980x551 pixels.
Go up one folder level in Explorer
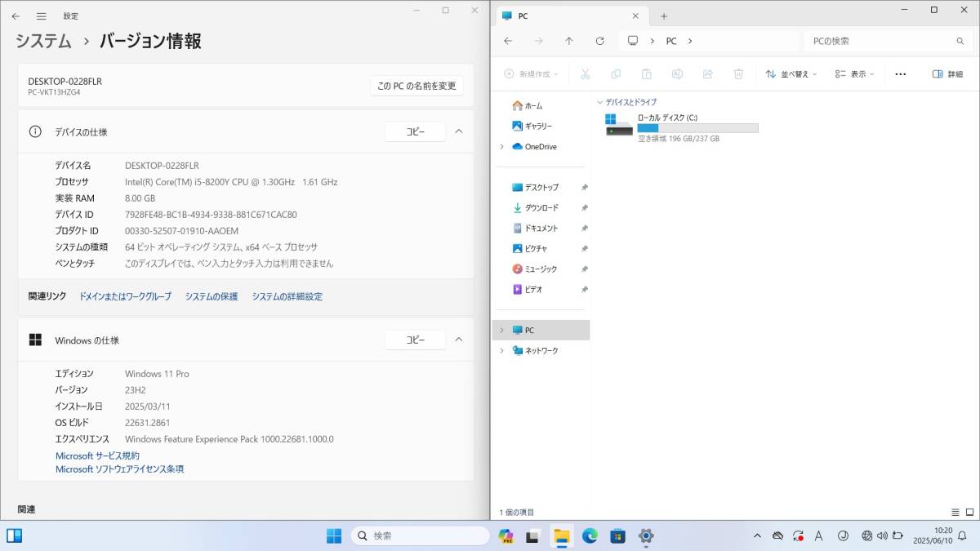click(x=569, y=41)
